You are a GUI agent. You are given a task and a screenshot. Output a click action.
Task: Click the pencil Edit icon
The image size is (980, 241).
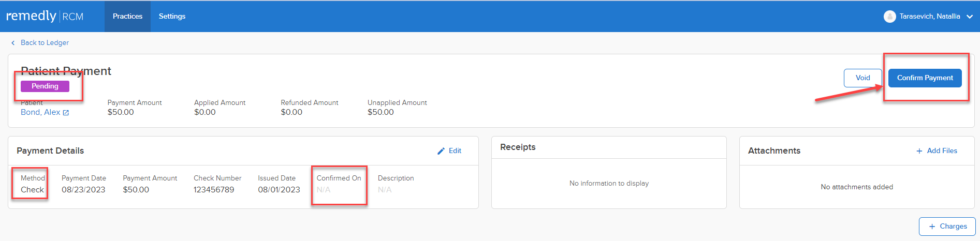pyautogui.click(x=441, y=151)
